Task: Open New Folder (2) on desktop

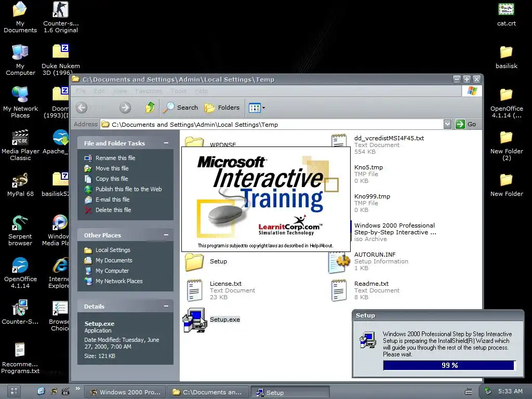Action: click(506, 145)
